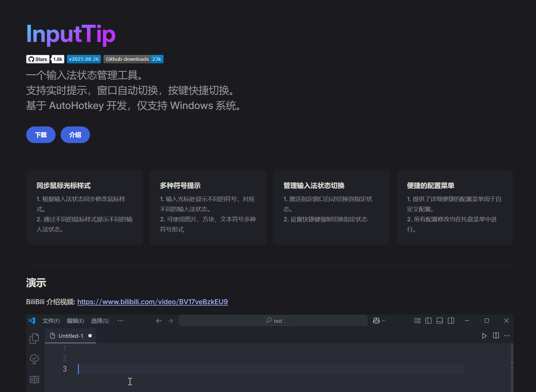This screenshot has height=392, width=536.
Task: Open the Copilot icon menu
Action: pos(379,321)
